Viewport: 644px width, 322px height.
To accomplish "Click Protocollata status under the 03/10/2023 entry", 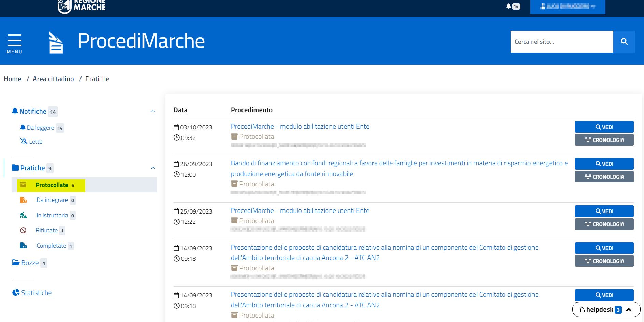I will 252,136.
